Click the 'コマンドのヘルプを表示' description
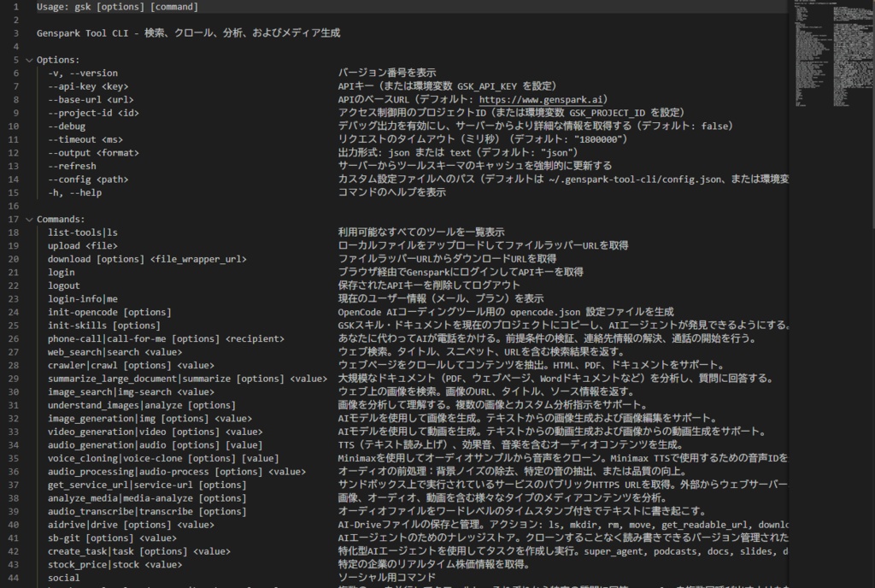 coord(391,192)
